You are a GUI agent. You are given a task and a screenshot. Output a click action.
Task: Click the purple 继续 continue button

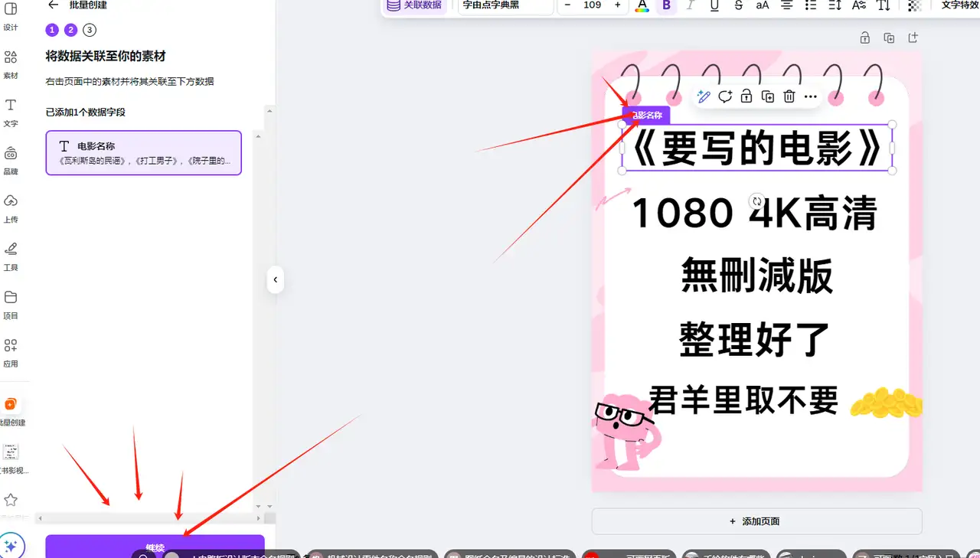point(155,546)
